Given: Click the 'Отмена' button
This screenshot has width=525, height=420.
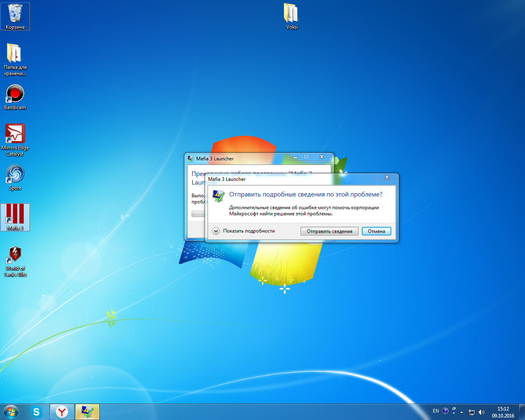Looking at the screenshot, I should (x=376, y=231).
